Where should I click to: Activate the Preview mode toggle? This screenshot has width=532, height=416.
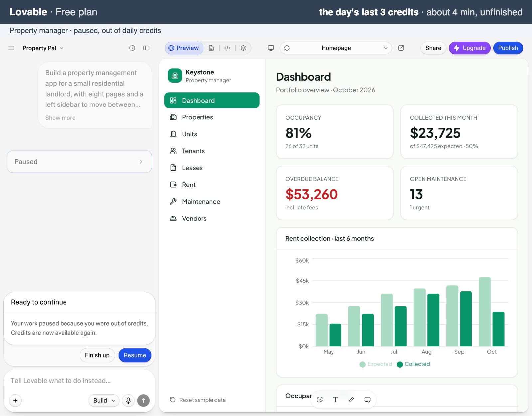pyautogui.click(x=184, y=48)
